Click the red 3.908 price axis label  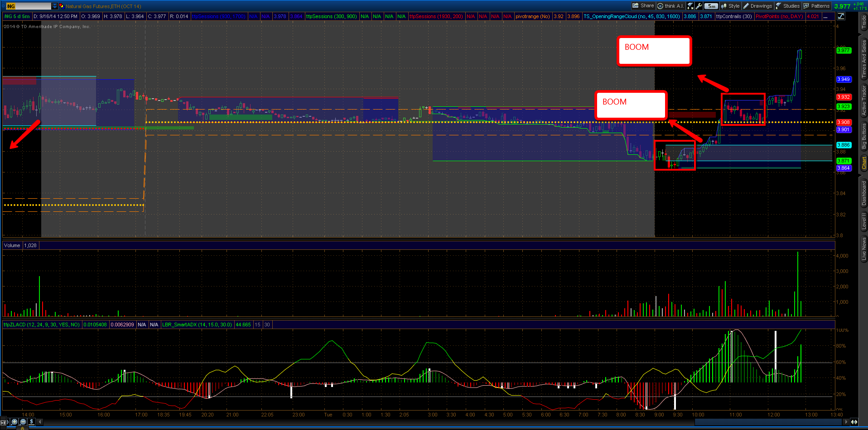[x=844, y=122]
